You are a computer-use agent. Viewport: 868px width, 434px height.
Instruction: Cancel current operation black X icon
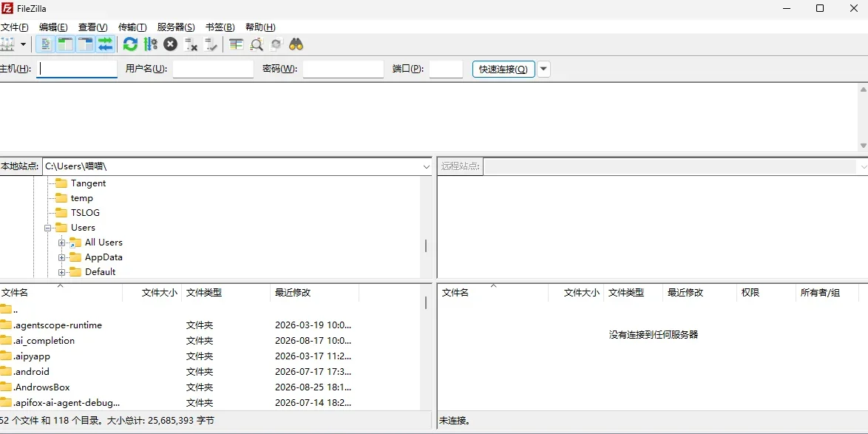(x=171, y=44)
